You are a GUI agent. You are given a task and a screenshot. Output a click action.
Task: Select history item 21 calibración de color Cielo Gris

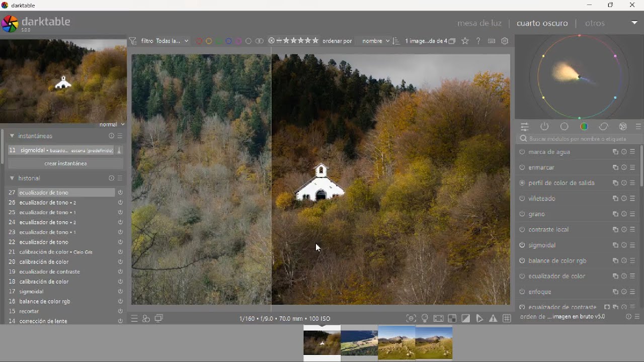55,252
